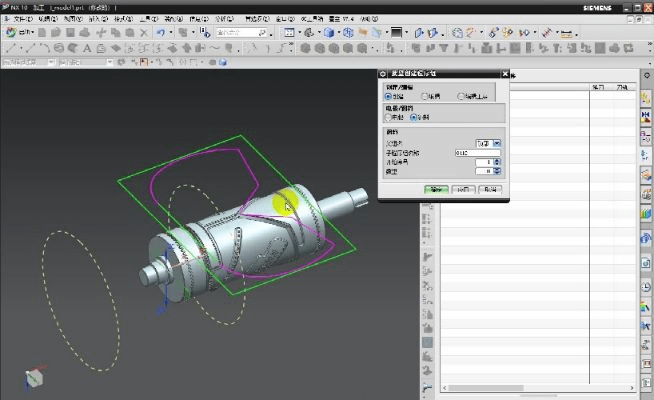The height and width of the screenshot is (400, 654).
Task: Click the view orientation triad cube
Action: [x=34, y=378]
